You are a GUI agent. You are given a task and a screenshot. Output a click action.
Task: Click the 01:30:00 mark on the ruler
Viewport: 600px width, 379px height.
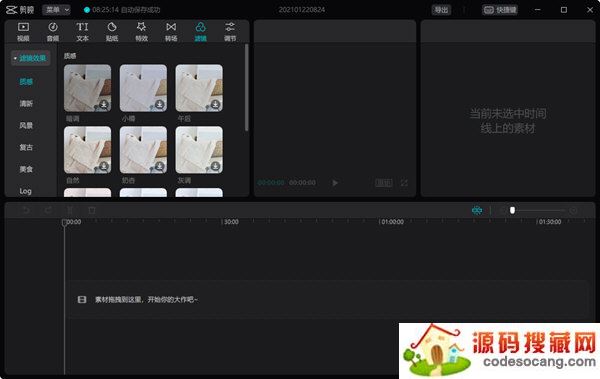pyautogui.click(x=550, y=222)
